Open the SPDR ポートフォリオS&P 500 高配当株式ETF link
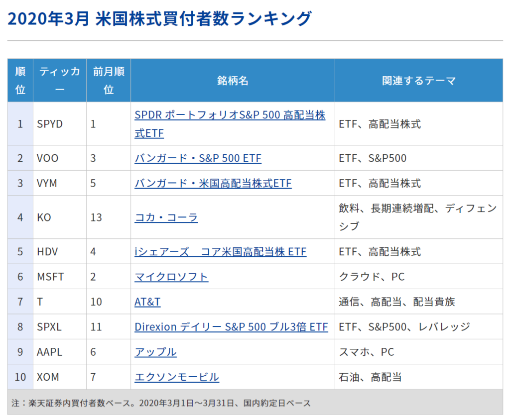Screen dimensions: 510x420 click(x=230, y=115)
